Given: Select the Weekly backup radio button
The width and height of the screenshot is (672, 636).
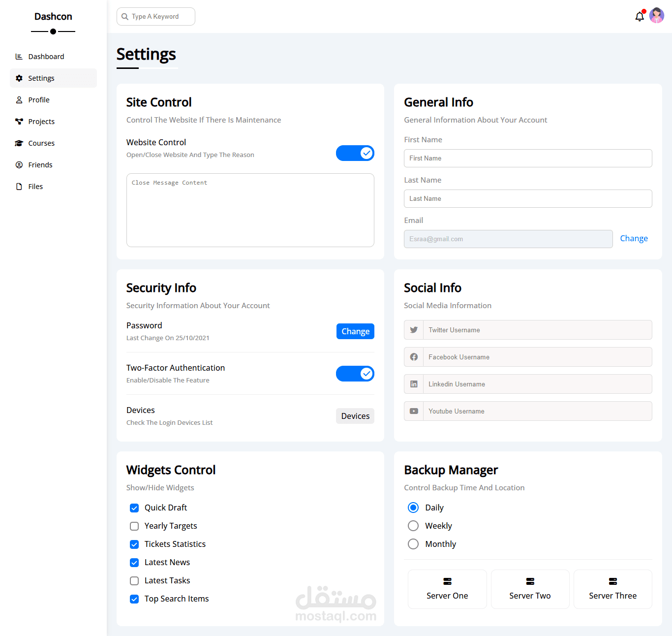Looking at the screenshot, I should [x=413, y=526].
